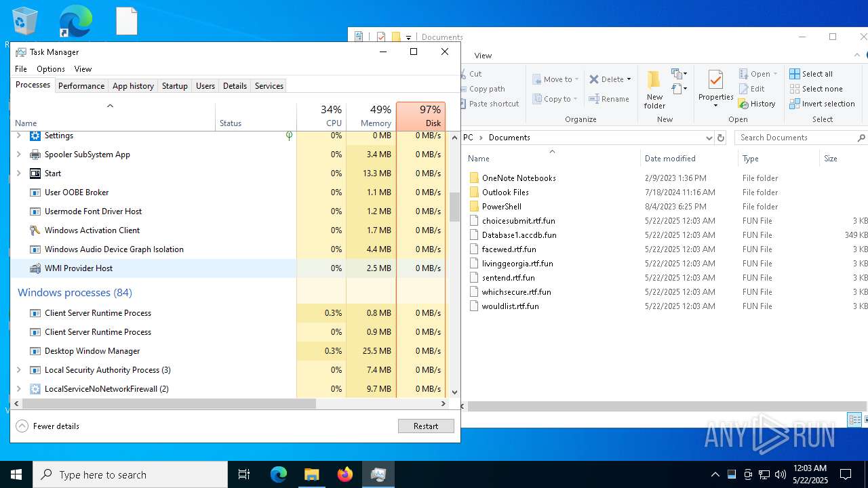Click Refresh button next to address bar
This screenshot has height=488, width=868.
click(x=721, y=138)
